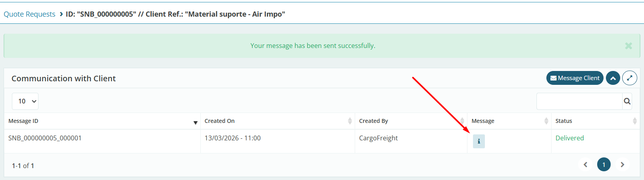Select message row SNB_000000005_000001
Image resolution: width=644 pixels, height=180 pixels.
(45, 138)
